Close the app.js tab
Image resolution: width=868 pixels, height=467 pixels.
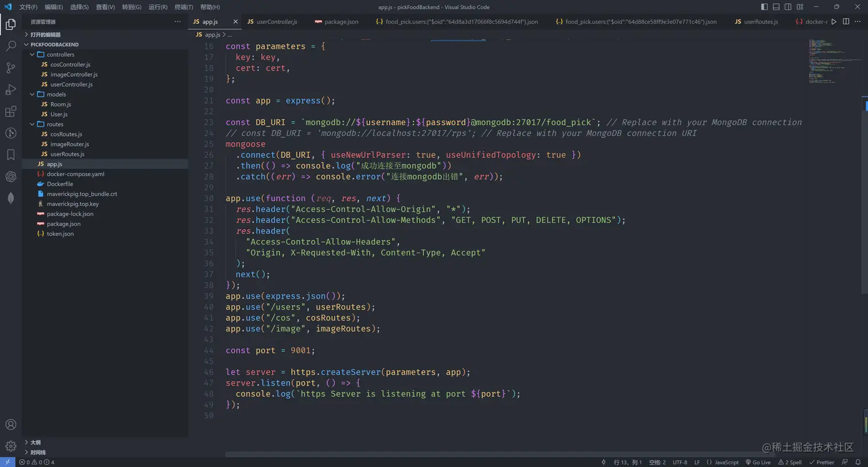pos(235,22)
